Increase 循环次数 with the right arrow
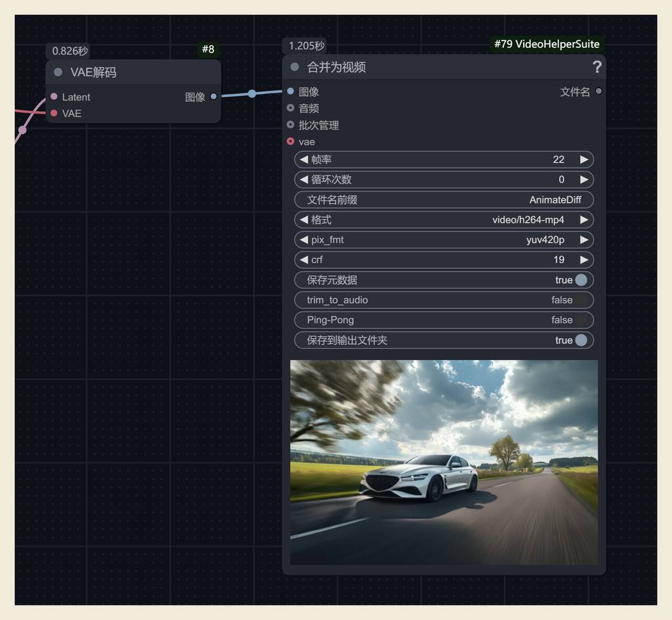672x620 pixels. 583,179
